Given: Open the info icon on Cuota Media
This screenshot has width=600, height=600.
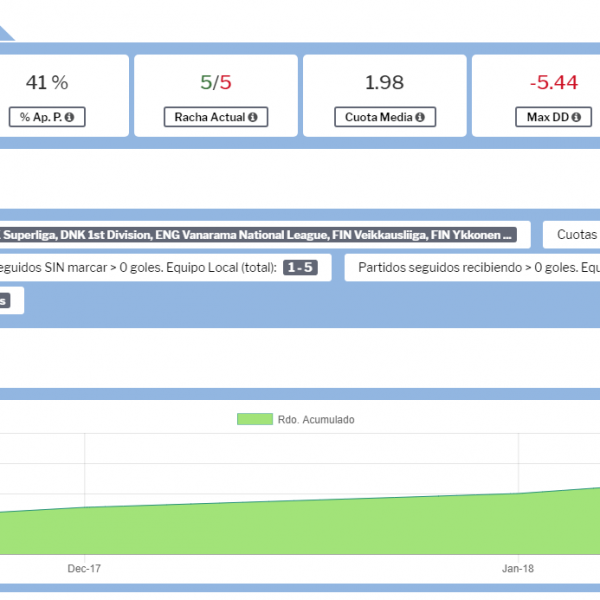Looking at the screenshot, I should (x=420, y=117).
